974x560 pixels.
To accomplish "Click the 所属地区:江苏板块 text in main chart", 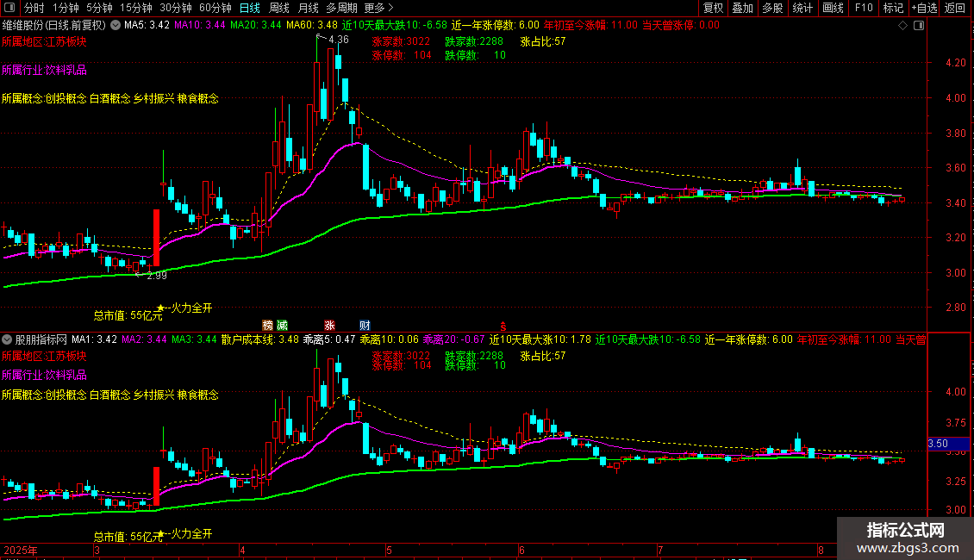I will pyautogui.click(x=44, y=41).
